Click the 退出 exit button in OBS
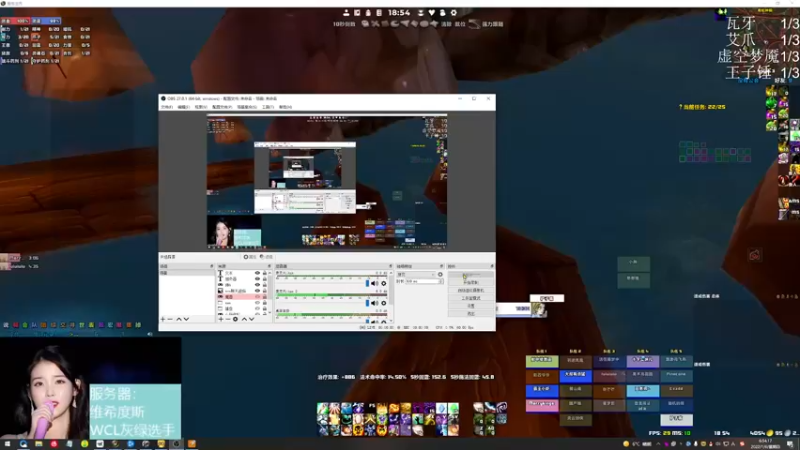The width and height of the screenshot is (800, 450). click(x=471, y=314)
